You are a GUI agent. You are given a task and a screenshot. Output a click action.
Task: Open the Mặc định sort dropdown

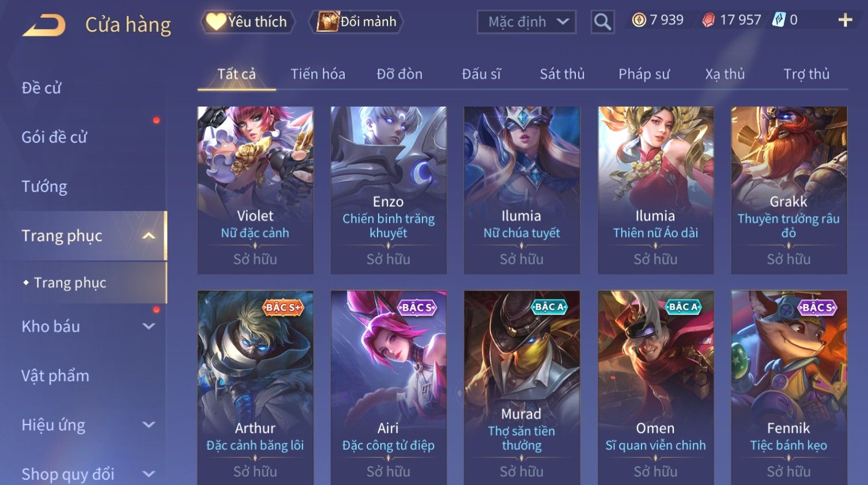pyautogui.click(x=526, y=22)
